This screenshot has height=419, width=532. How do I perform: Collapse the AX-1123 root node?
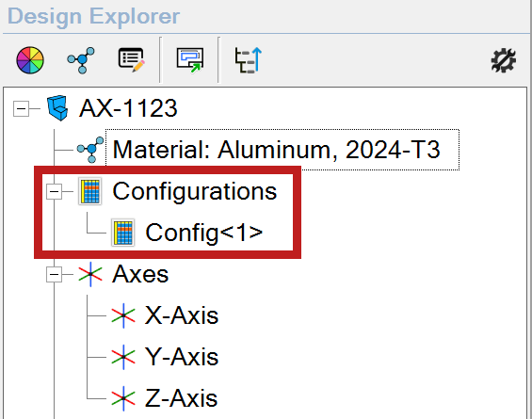point(21,109)
